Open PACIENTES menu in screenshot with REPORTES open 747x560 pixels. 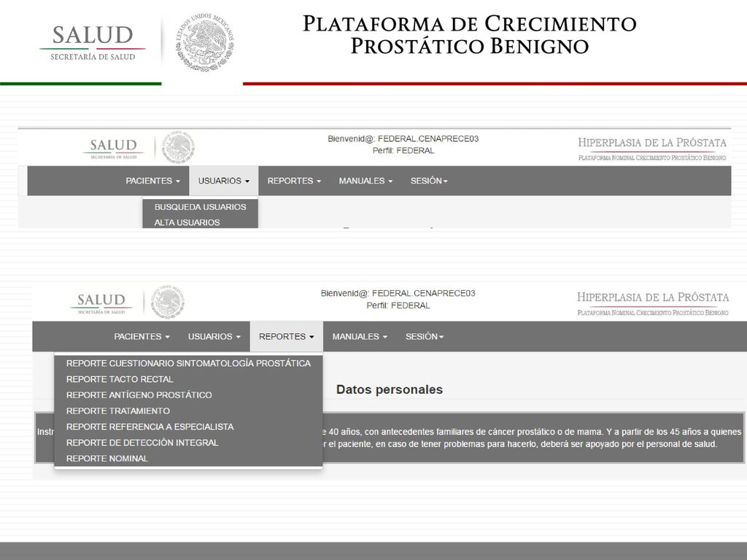click(x=142, y=337)
